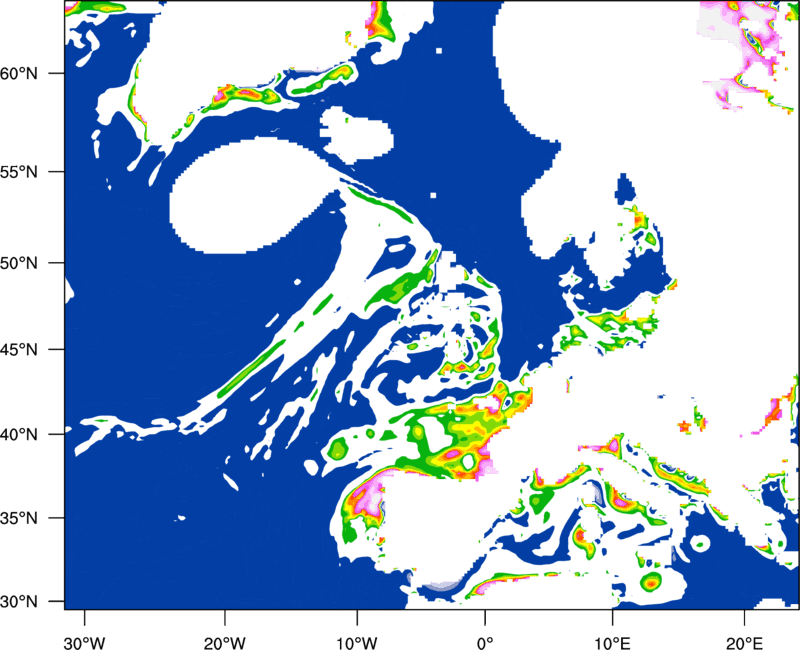Click the 35°N latitude label
800x650 pixels.
tap(19, 518)
